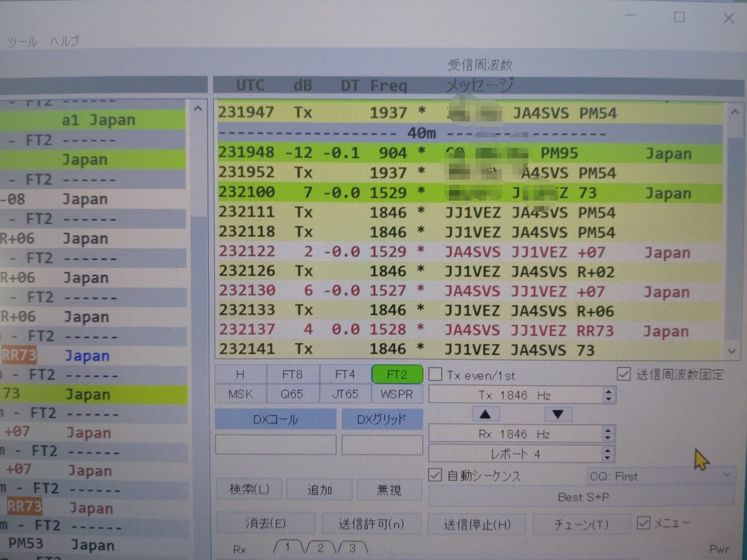Open the ツール menu
The image size is (747, 560).
pyautogui.click(x=22, y=42)
